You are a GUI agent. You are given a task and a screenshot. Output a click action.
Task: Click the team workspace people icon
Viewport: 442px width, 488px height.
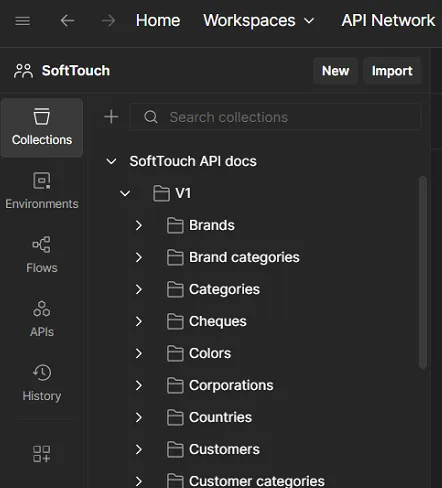tap(23, 71)
